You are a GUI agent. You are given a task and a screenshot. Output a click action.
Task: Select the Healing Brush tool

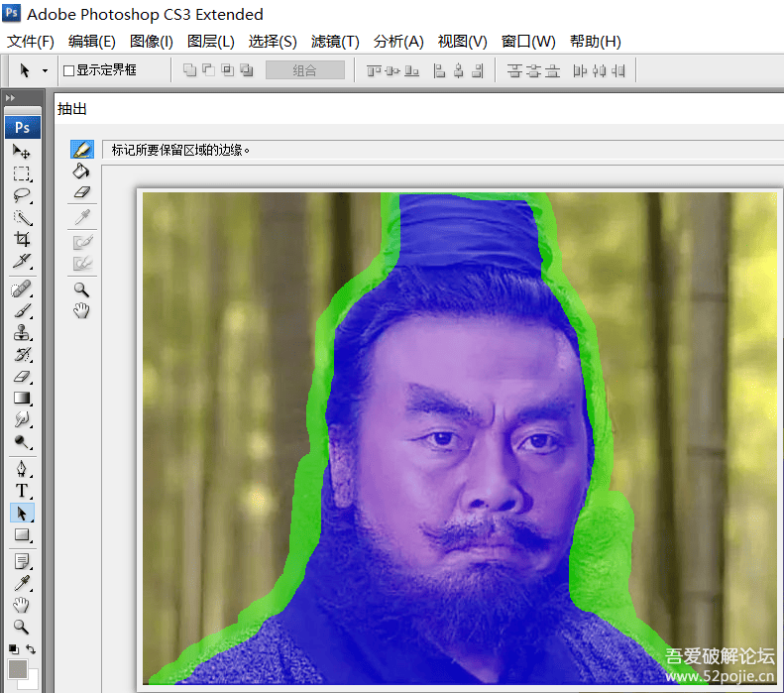pos(22,289)
